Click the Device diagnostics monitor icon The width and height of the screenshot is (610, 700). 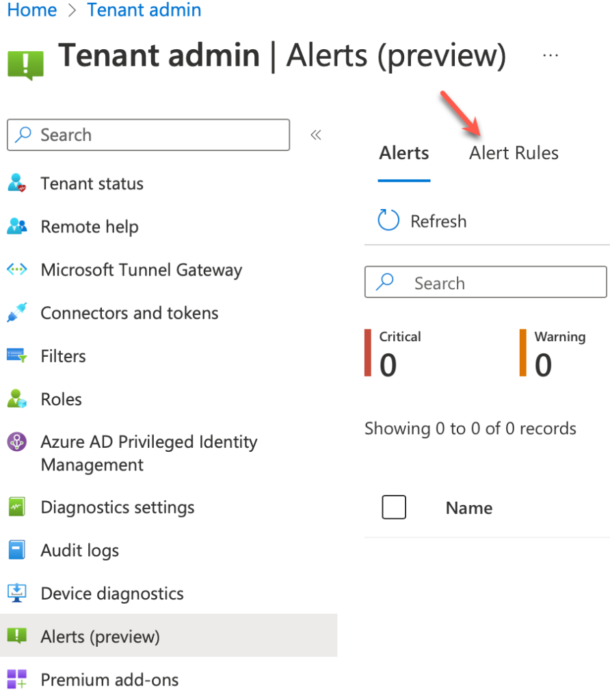(17, 593)
